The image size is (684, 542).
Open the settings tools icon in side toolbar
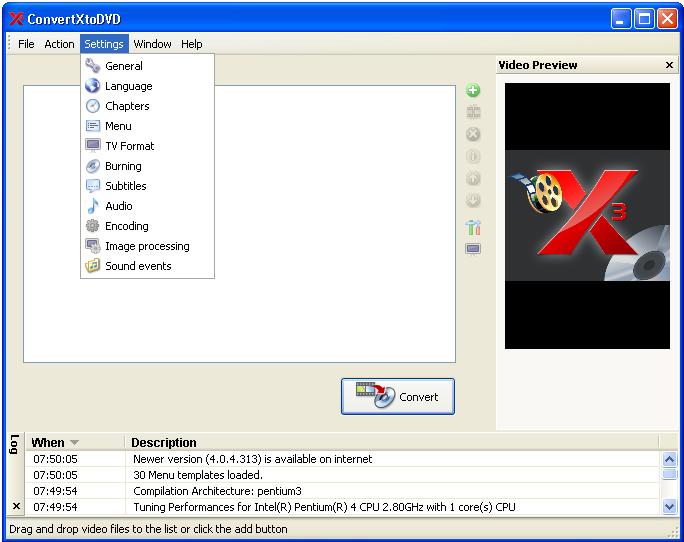(473, 227)
